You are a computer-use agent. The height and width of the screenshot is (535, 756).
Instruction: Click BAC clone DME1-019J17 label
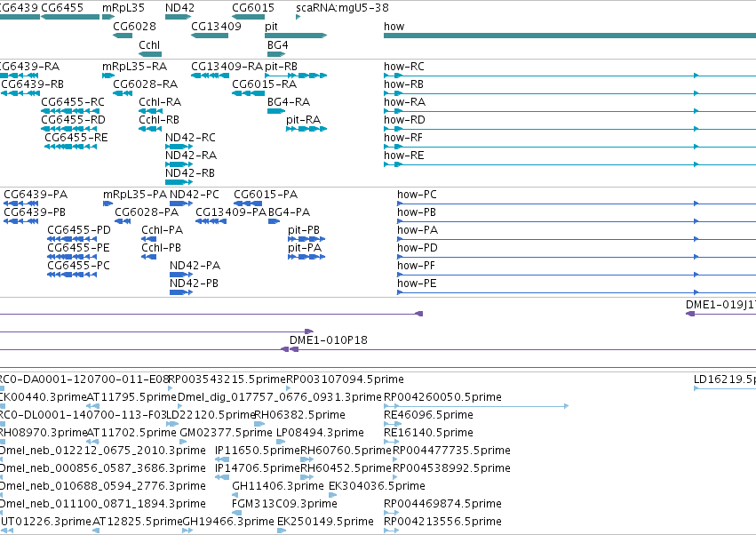[x=720, y=305]
